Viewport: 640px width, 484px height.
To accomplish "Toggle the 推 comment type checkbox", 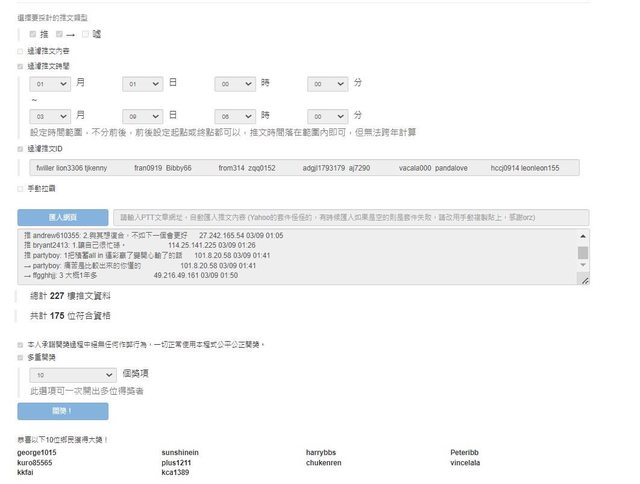I will click(x=33, y=34).
